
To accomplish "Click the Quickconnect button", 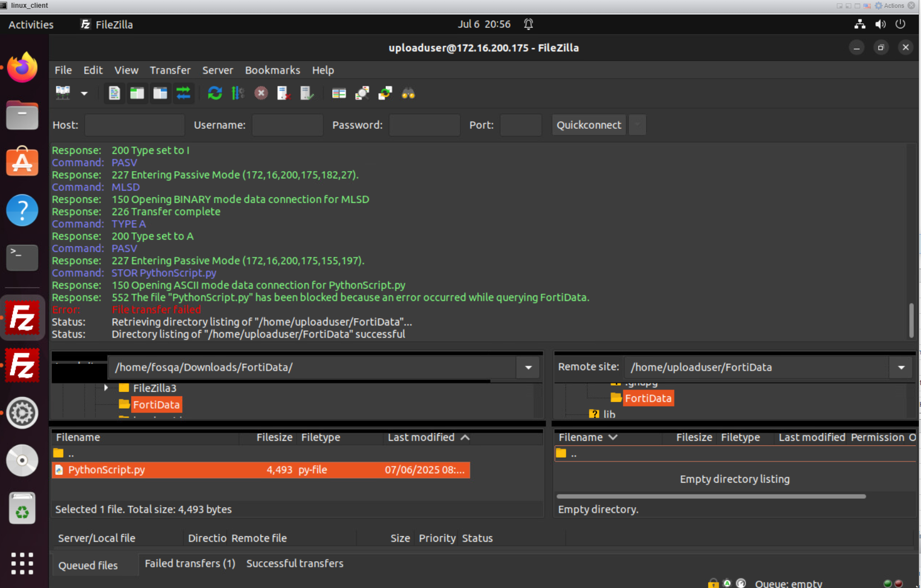I will coord(589,125).
